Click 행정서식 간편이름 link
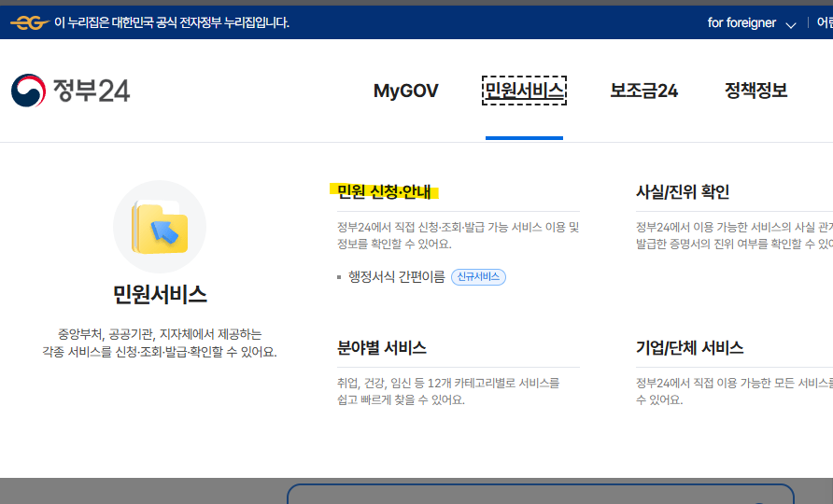This screenshot has width=833, height=504. coord(396,276)
